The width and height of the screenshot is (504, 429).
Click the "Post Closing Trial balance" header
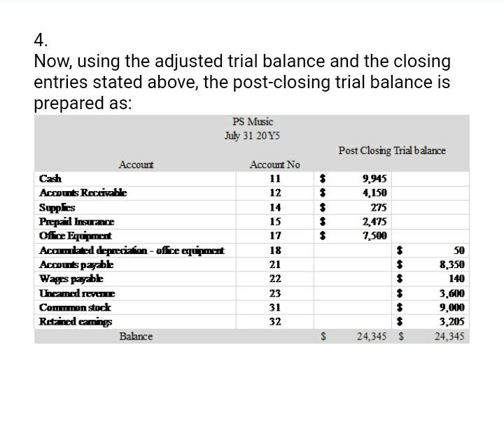(x=391, y=150)
